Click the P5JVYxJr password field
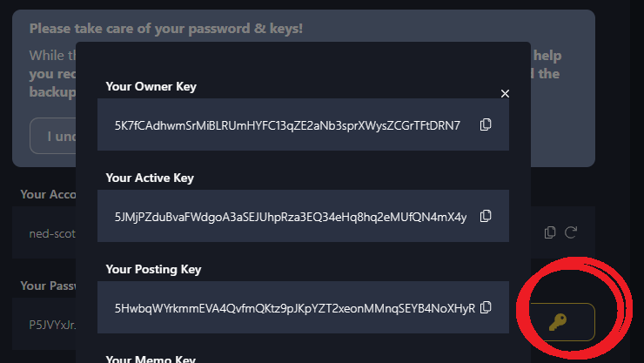The image size is (644, 363). 44,324
